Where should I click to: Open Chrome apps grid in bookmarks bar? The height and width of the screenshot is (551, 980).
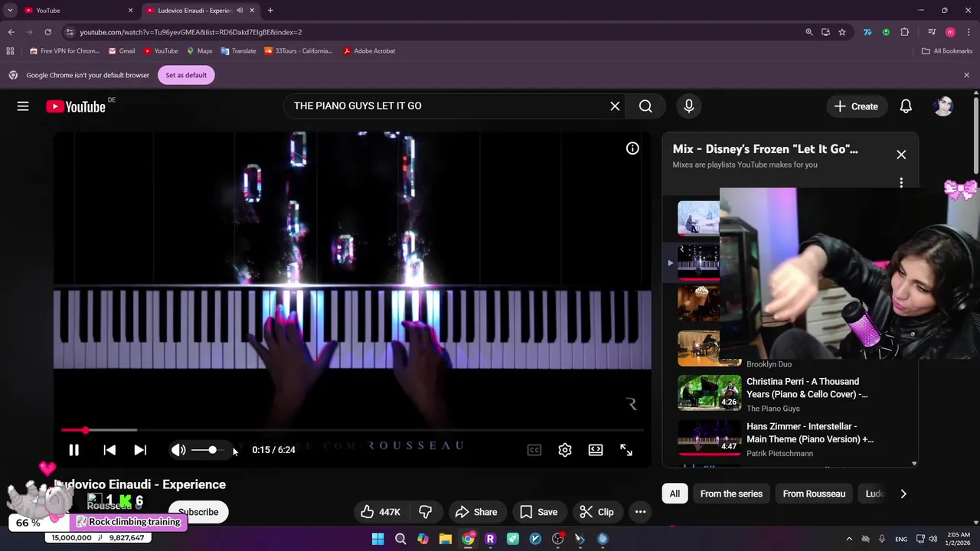10,51
